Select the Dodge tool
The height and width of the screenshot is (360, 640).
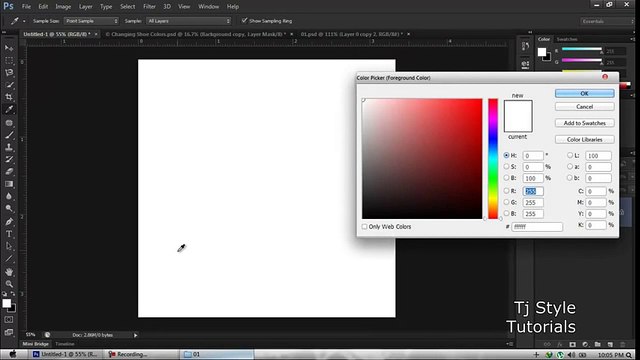point(9,209)
